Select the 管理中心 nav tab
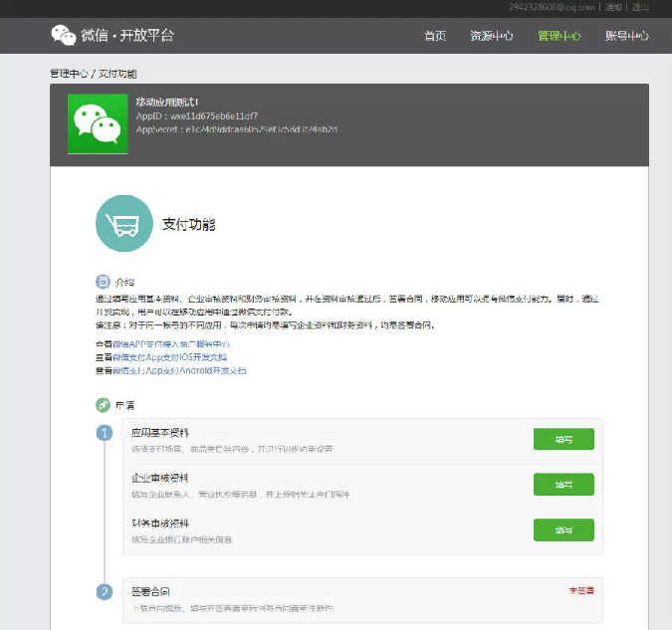The image size is (672, 630). click(x=560, y=36)
